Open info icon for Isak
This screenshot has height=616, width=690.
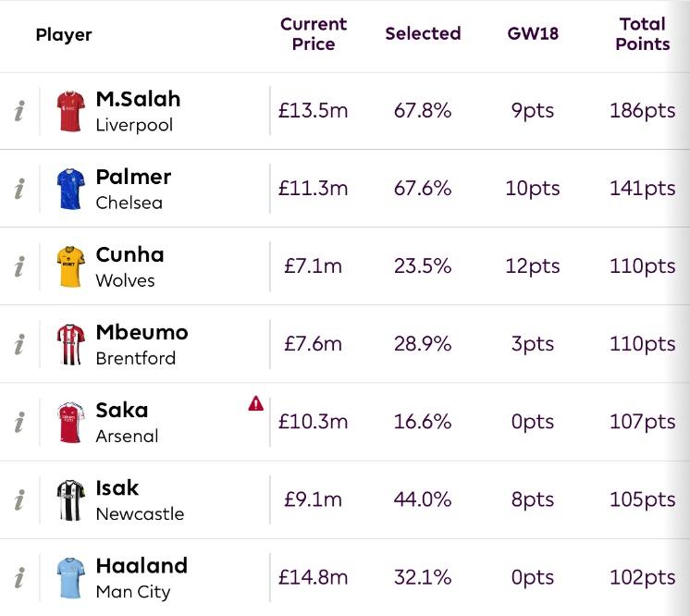click(x=19, y=500)
